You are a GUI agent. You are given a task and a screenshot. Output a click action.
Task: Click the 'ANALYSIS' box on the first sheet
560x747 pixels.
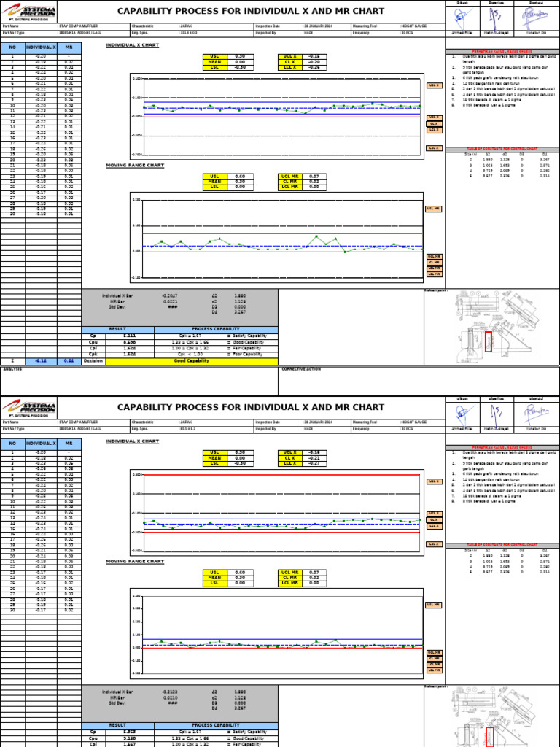point(139,381)
